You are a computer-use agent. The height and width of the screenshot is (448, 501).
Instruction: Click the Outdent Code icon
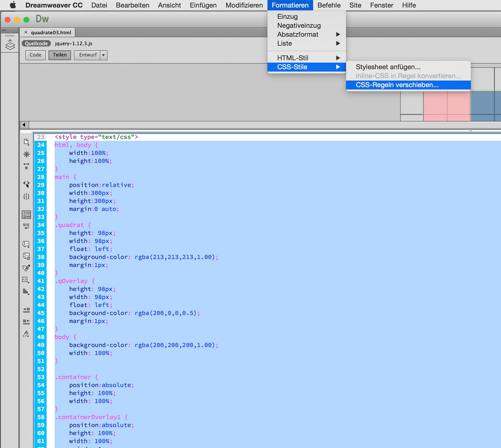pos(26,322)
